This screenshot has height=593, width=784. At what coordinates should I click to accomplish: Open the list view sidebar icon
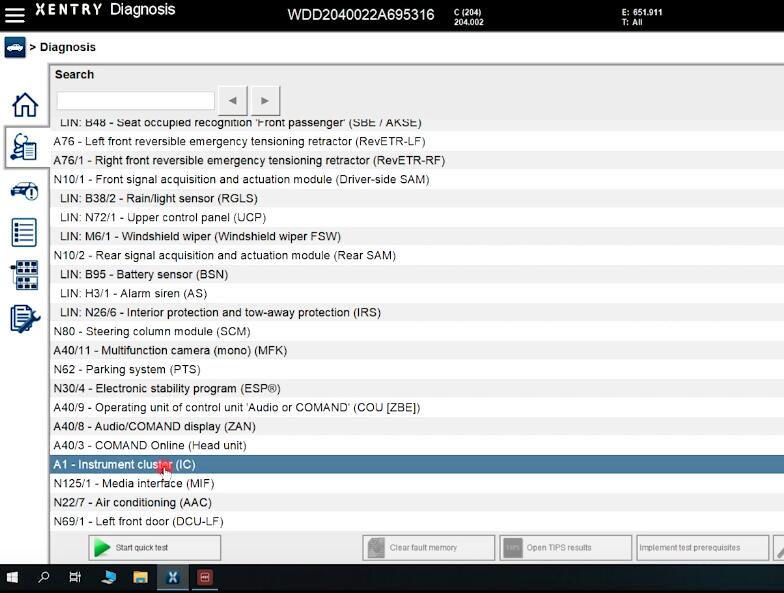[24, 232]
